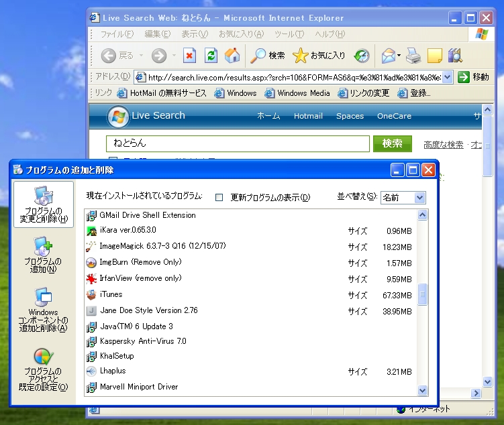Select Jane Doe Style Version 2.76 entry

pos(252,311)
